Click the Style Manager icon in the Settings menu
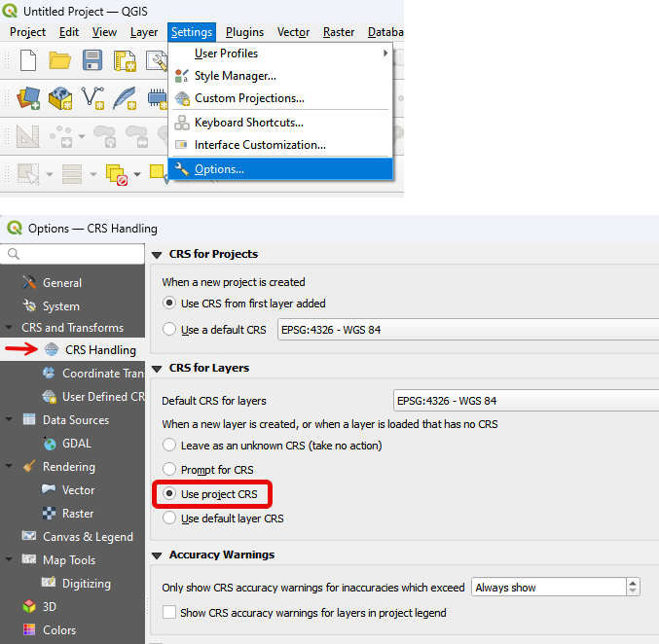This screenshot has width=659, height=644. (x=182, y=76)
